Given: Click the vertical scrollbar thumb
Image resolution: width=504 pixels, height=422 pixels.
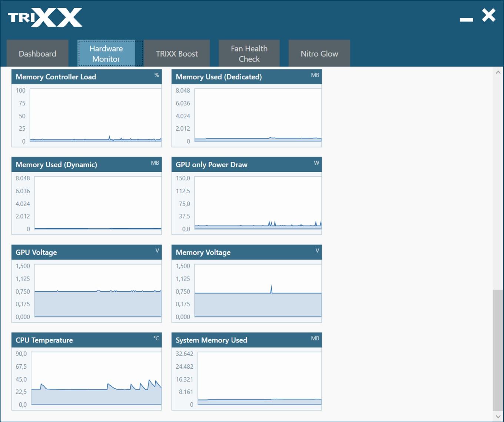Looking at the screenshot, I should point(498,350).
